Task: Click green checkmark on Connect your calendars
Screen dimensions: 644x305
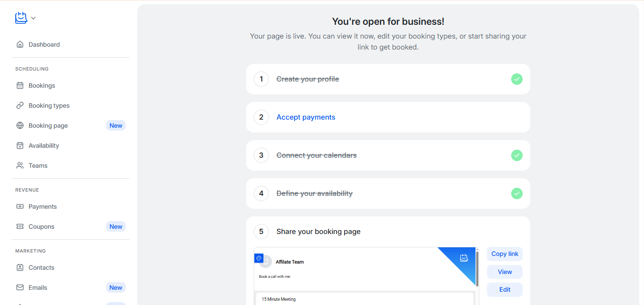Action: tap(516, 155)
